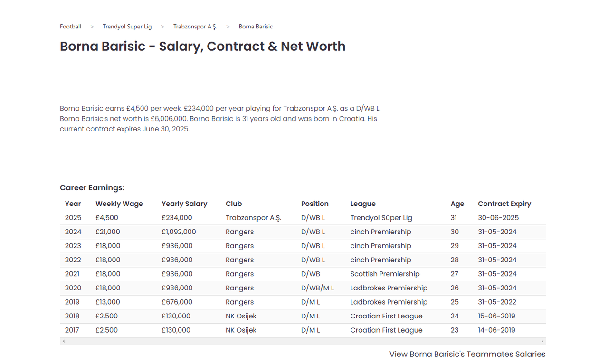Click cinch Premiership in the 2023 row
Viewport: 608px width, 364px height.
tap(381, 246)
